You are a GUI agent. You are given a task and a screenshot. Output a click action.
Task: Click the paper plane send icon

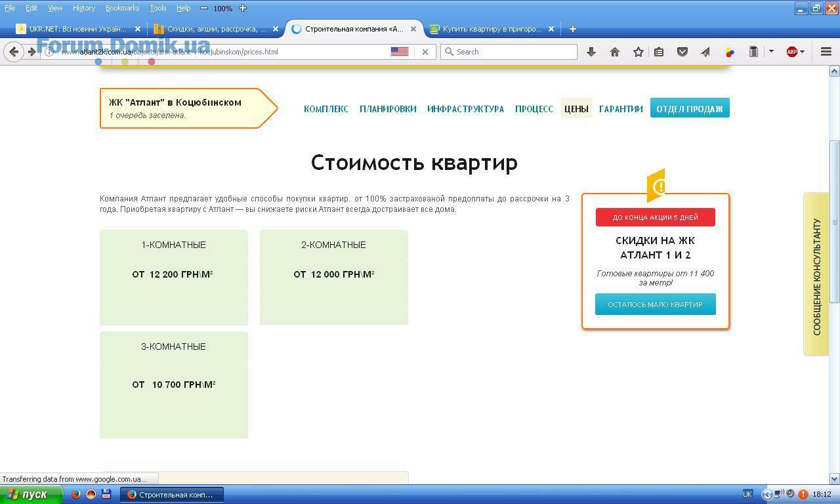(705, 52)
